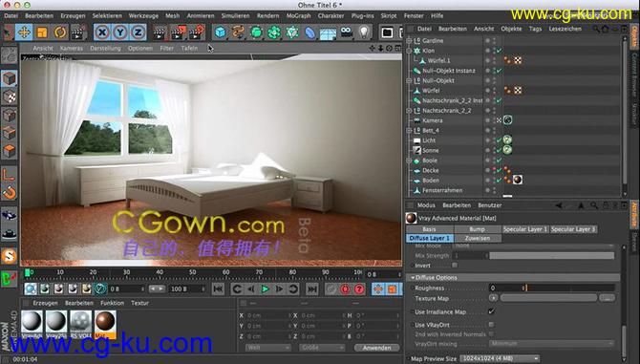Open the Welt coordinate system dropdown

[267, 348]
